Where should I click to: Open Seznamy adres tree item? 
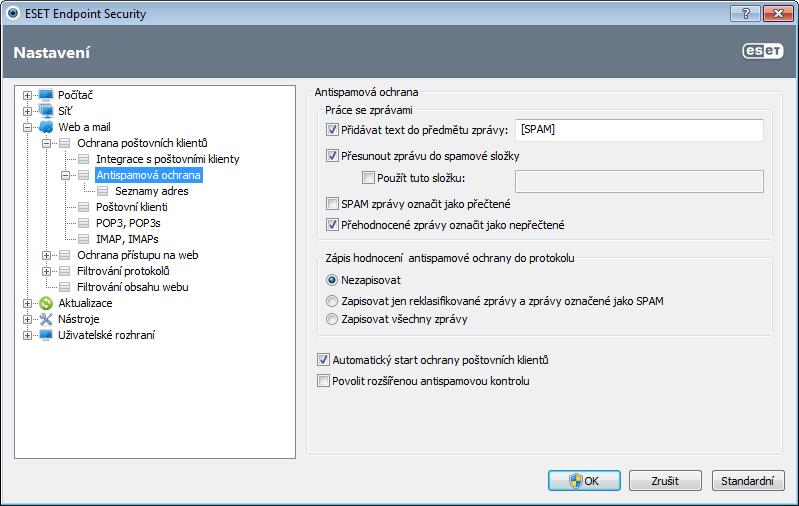click(152, 191)
